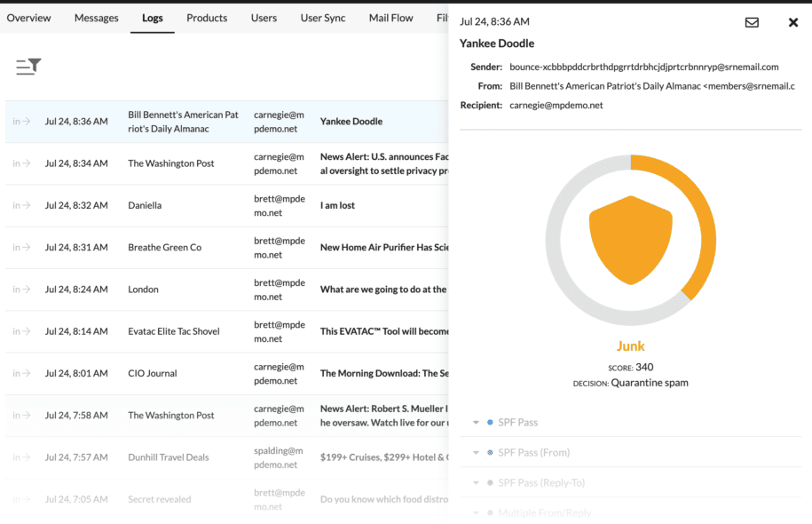
Task: Click the Junk verdict label
Action: pyautogui.click(x=630, y=345)
